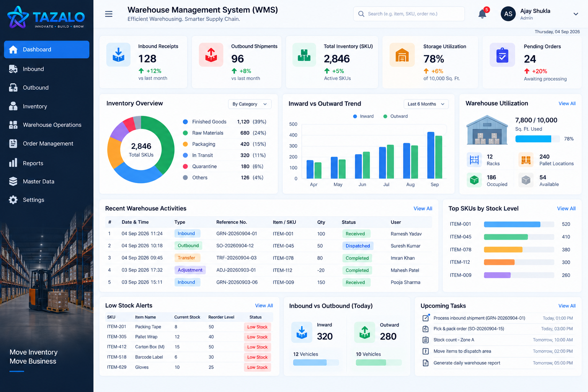
Task: Click the Generate daily report task icon
Action: 425,363
